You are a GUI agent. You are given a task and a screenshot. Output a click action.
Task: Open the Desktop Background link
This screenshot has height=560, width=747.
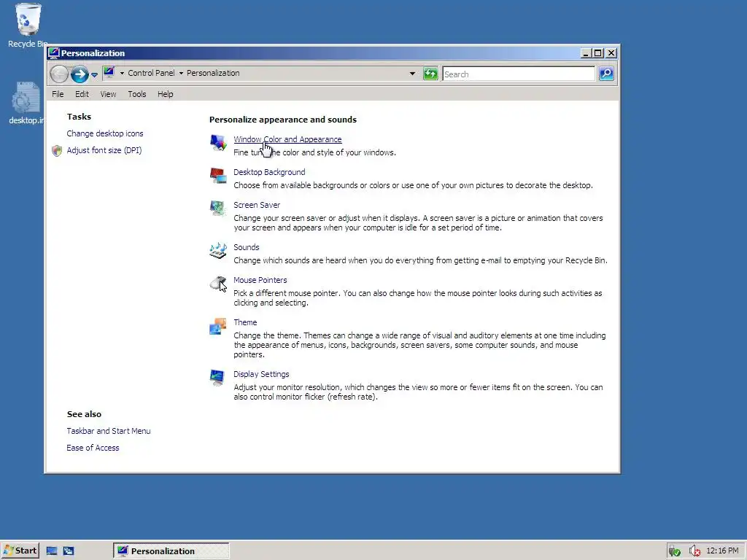pos(269,172)
